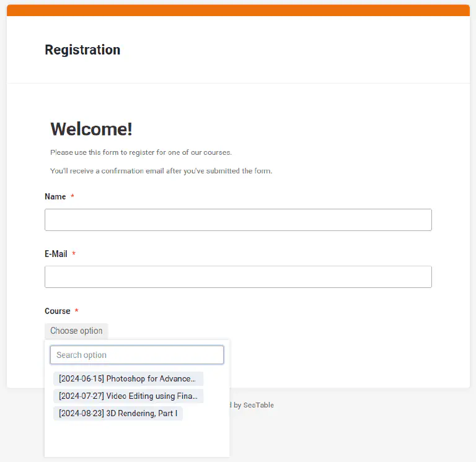Image resolution: width=476 pixels, height=462 pixels.
Task: Click the E-Mail field label
Action: tap(56, 254)
